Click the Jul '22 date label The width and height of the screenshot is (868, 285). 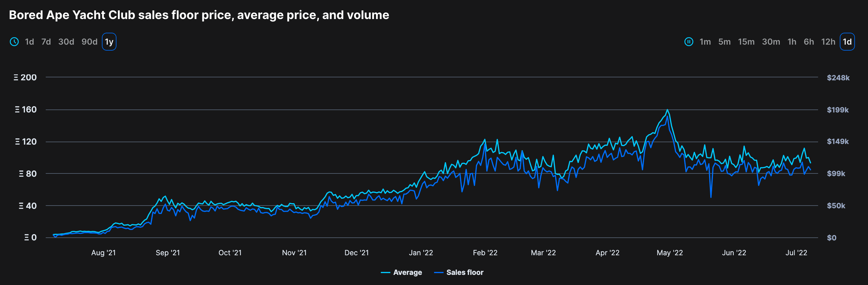[x=797, y=253]
